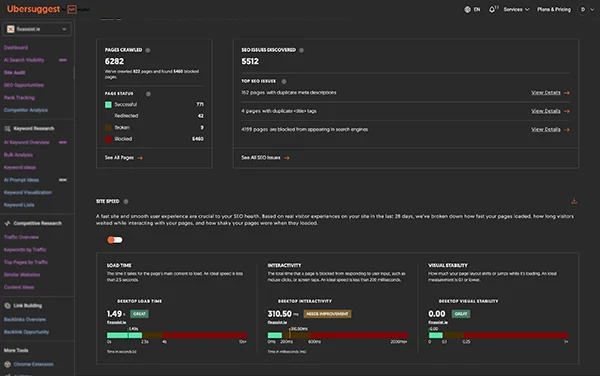Click the brown Broken status swatch
The height and width of the screenshot is (376, 600).
click(x=108, y=127)
